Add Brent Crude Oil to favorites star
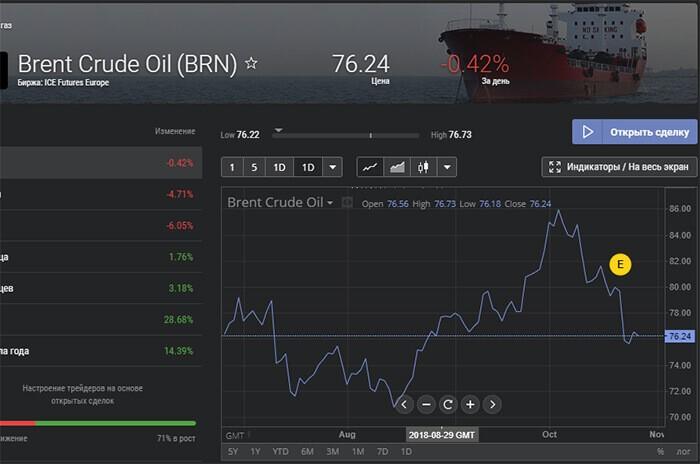 [251, 64]
